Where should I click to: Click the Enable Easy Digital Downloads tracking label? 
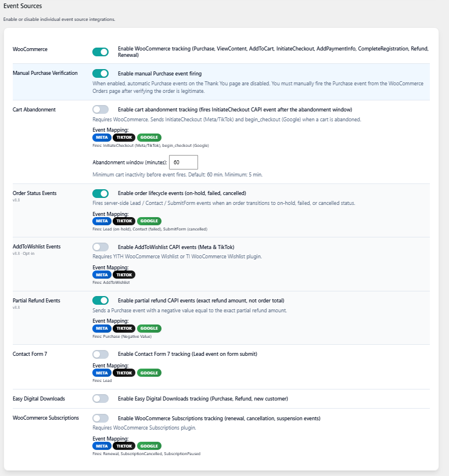[203, 399]
